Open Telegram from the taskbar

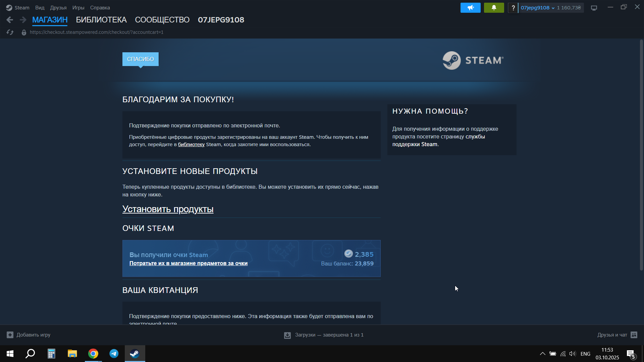[114, 354]
